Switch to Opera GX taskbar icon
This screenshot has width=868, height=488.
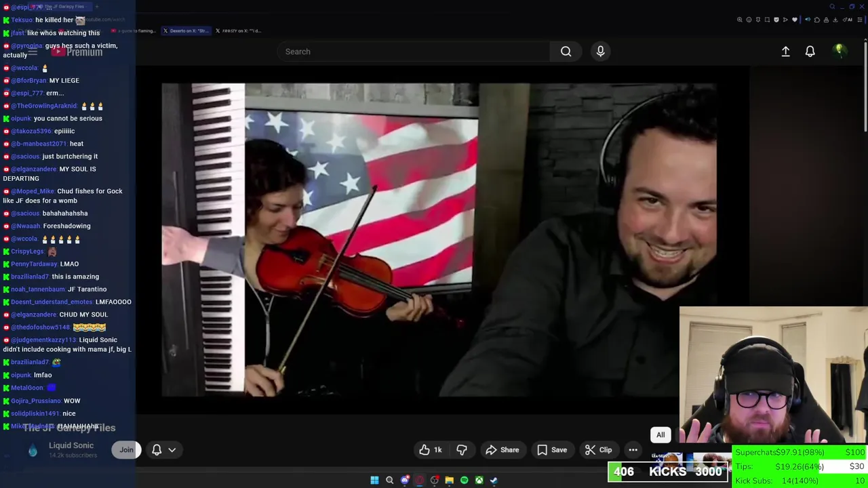tap(420, 480)
